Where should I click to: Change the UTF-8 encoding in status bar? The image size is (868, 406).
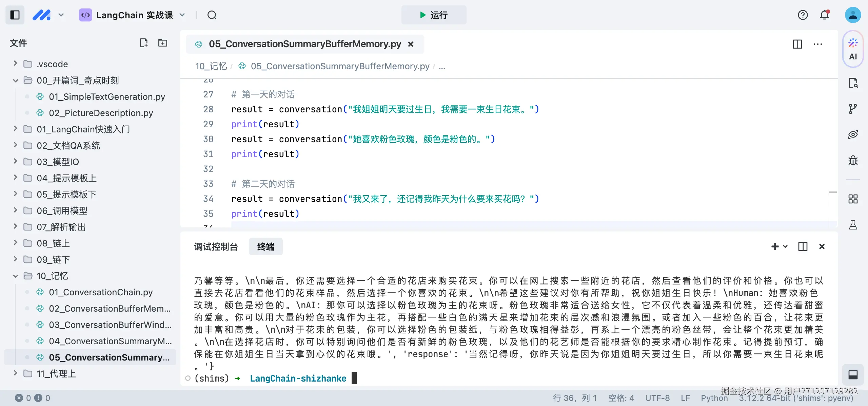pyautogui.click(x=657, y=398)
